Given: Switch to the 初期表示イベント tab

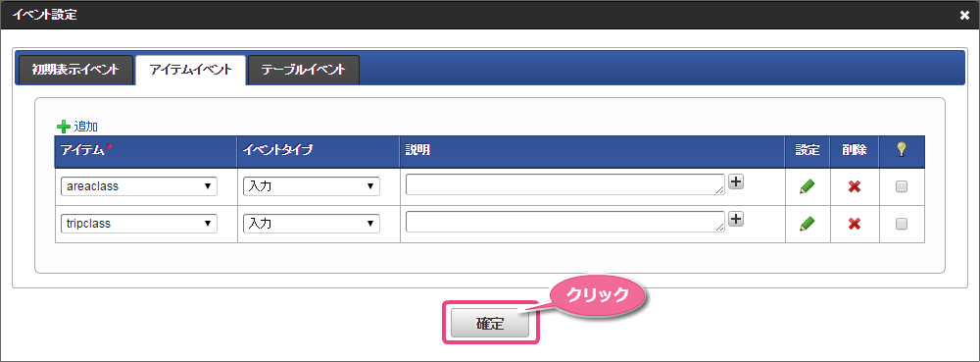Looking at the screenshot, I should [75, 70].
